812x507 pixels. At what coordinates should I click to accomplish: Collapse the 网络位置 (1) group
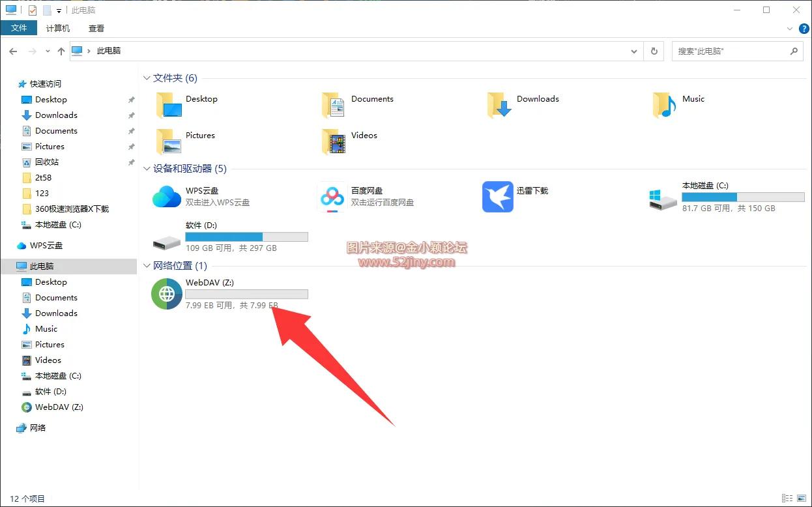[147, 266]
